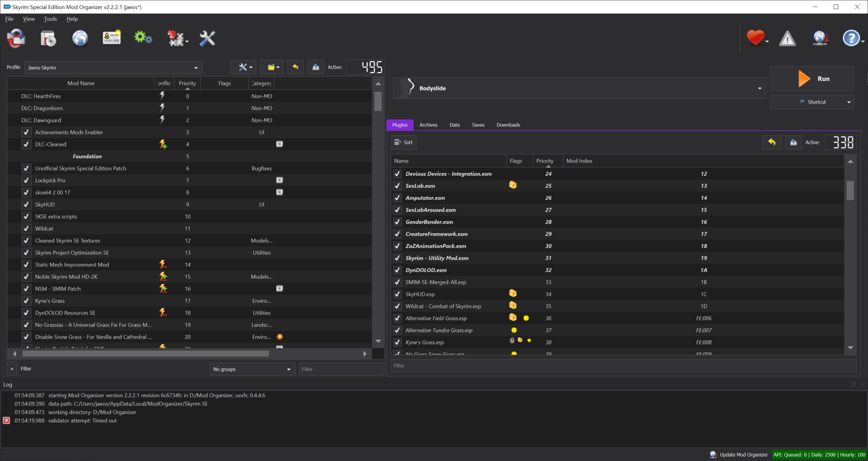Screen dimensions: 868x461
Task: Click the update globe icon at top right
Action: coord(820,38)
